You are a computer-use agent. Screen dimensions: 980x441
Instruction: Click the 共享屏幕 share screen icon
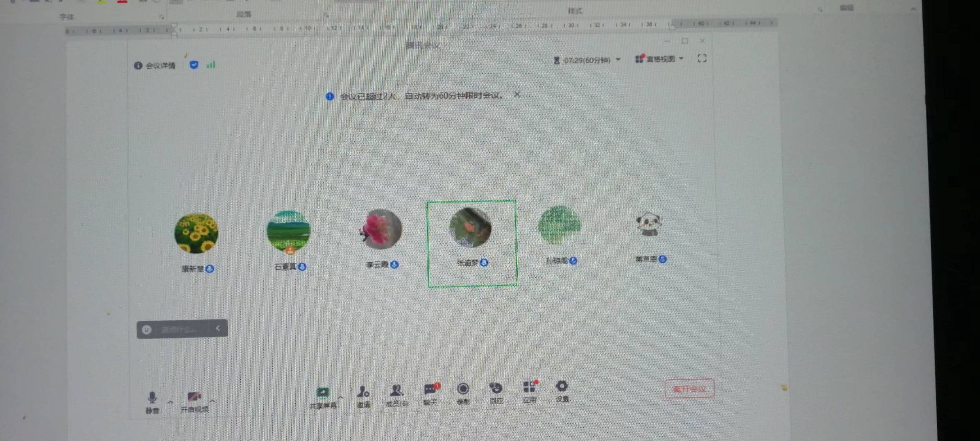pyautogui.click(x=323, y=394)
